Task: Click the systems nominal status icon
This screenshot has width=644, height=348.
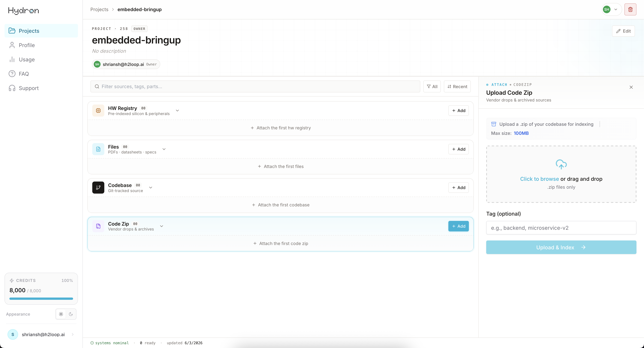Action: click(x=92, y=343)
